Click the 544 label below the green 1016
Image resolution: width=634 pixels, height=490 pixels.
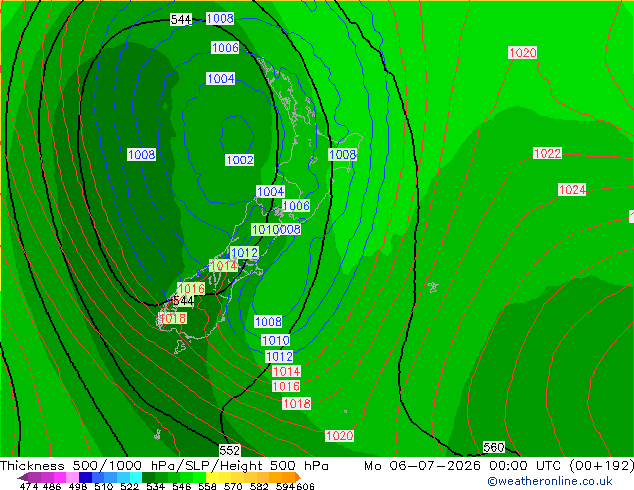(x=183, y=301)
